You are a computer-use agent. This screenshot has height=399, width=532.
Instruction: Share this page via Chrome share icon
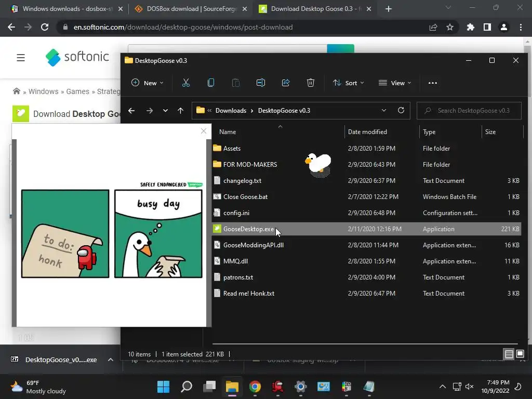[433, 27]
